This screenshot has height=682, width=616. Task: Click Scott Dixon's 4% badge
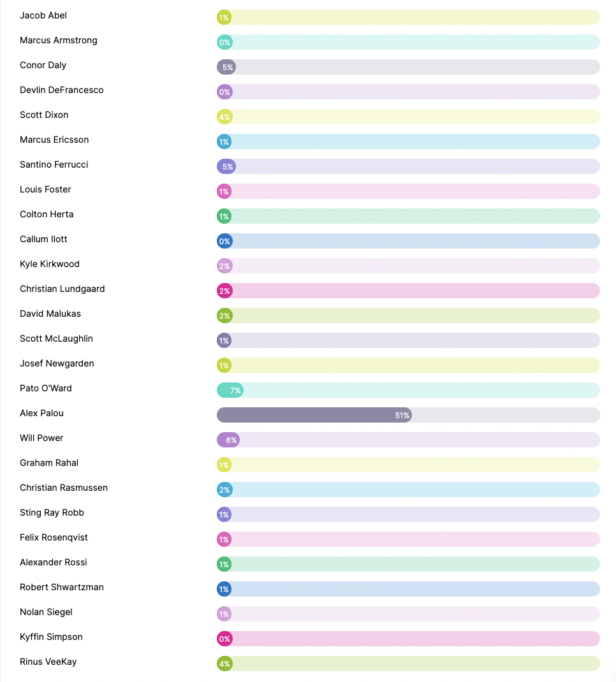tap(224, 117)
